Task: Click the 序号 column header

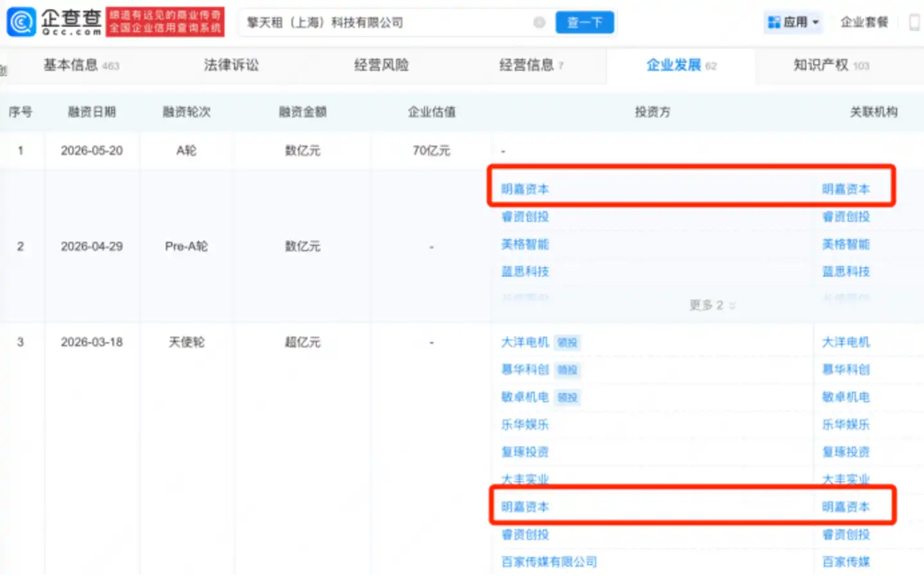Action: click(21, 112)
